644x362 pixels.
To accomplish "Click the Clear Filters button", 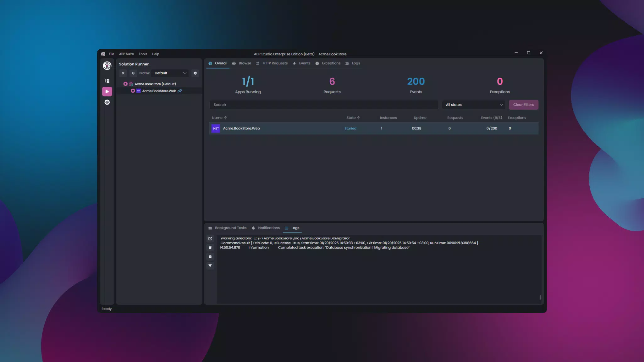I will (x=523, y=105).
